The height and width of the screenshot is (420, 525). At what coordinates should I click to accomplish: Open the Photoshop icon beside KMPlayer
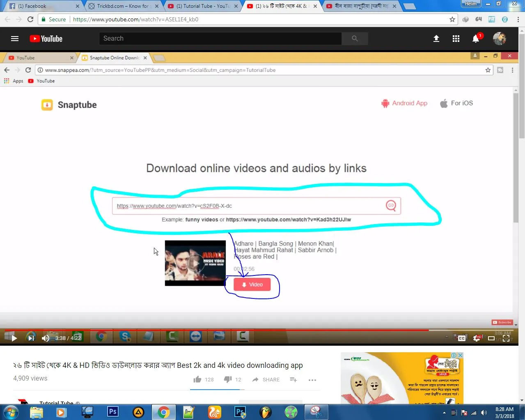(x=112, y=412)
